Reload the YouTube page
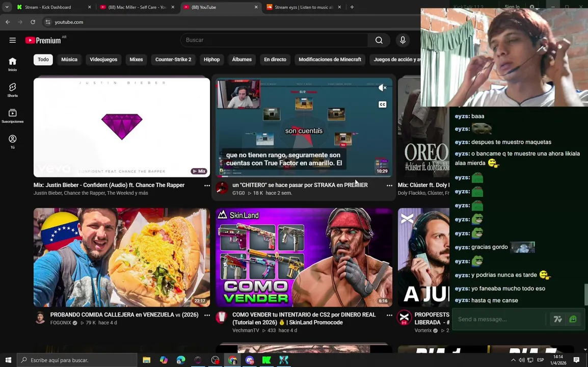 [x=33, y=22]
